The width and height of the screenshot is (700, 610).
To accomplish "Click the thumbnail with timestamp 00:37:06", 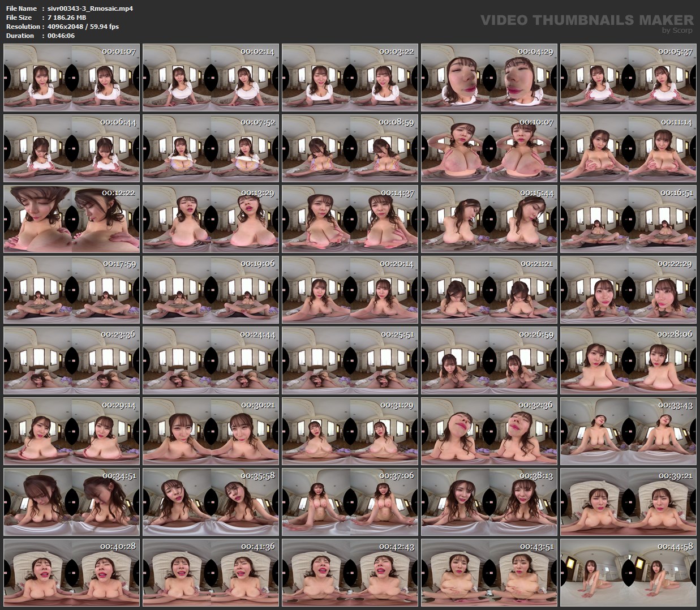I will pos(350,501).
